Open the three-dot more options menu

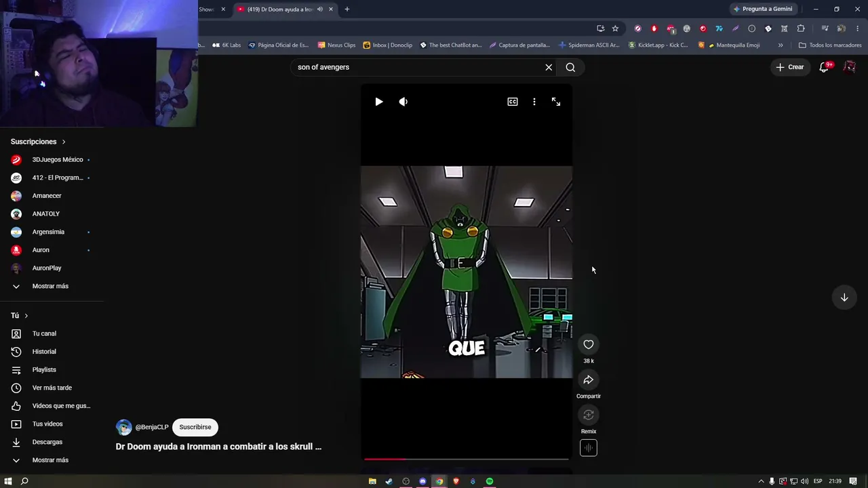534,102
